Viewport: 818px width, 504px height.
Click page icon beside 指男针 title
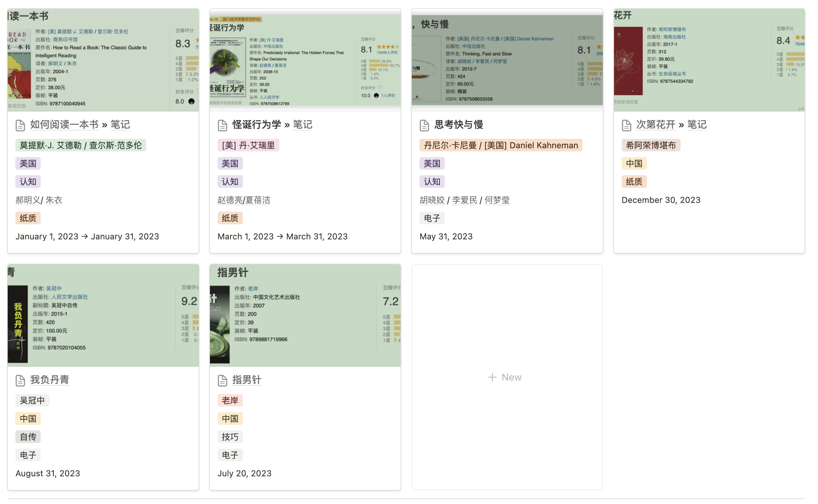point(222,380)
